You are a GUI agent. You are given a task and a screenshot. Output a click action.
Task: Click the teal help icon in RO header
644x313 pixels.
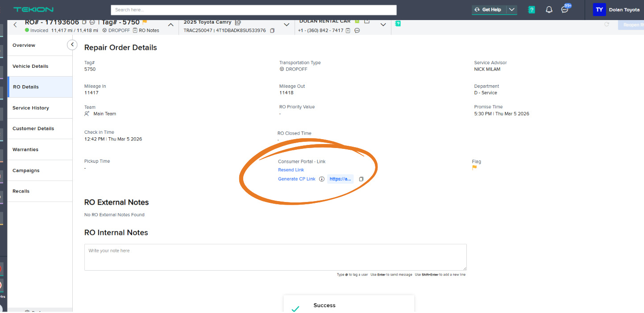(x=398, y=23)
